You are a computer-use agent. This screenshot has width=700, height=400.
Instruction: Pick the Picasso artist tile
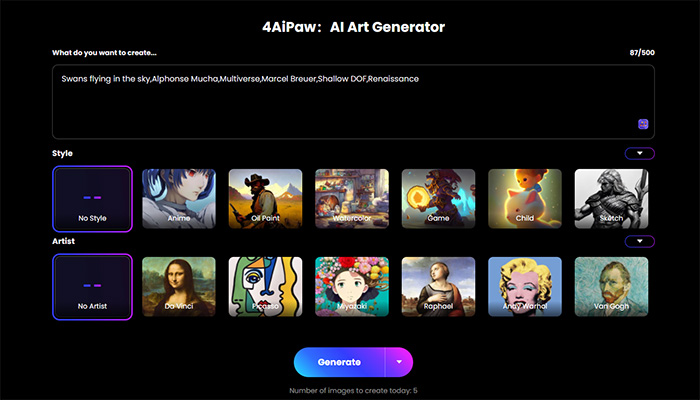pyautogui.click(x=265, y=287)
